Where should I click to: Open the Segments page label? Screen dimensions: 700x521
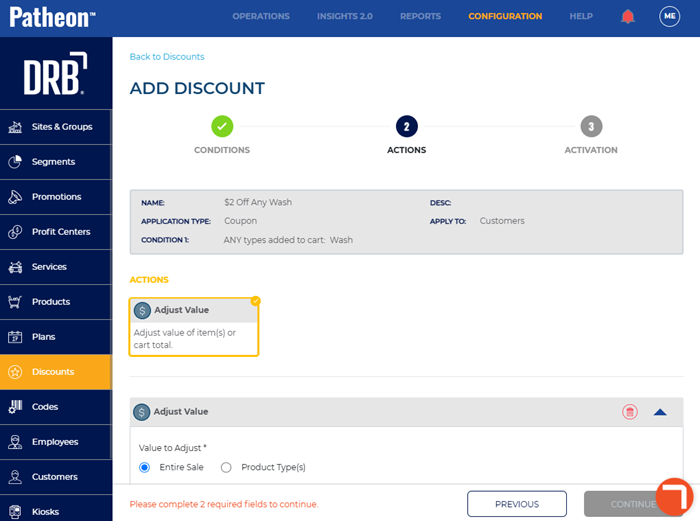(x=53, y=162)
